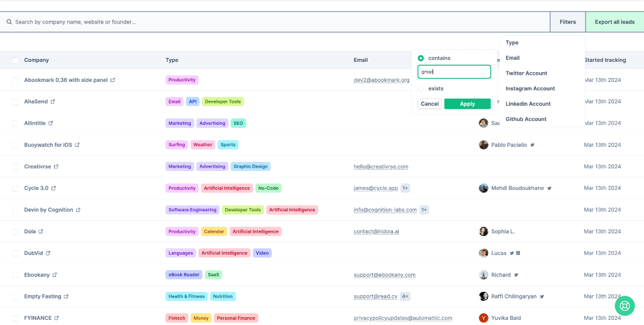The image size is (644, 325).
Task: Open external link icon next to Creativrse
Action: click(x=56, y=166)
